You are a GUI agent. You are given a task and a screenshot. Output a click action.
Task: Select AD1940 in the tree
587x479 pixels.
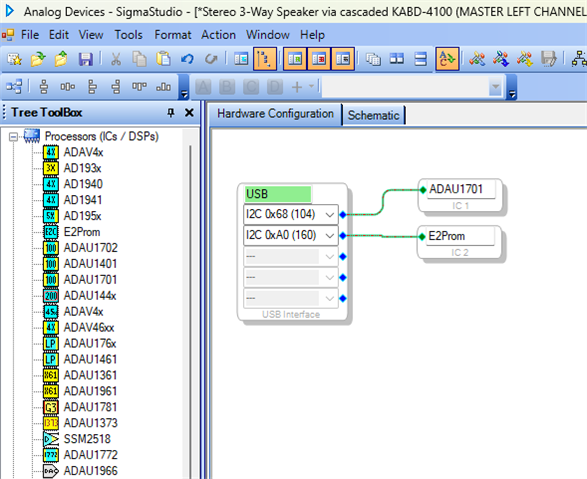pyautogui.click(x=83, y=184)
